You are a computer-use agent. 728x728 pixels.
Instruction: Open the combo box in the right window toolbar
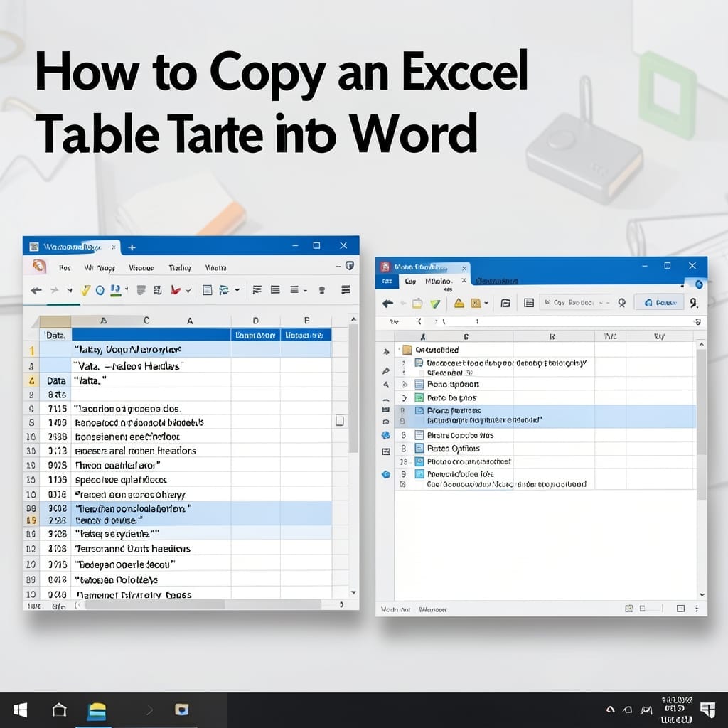576,303
